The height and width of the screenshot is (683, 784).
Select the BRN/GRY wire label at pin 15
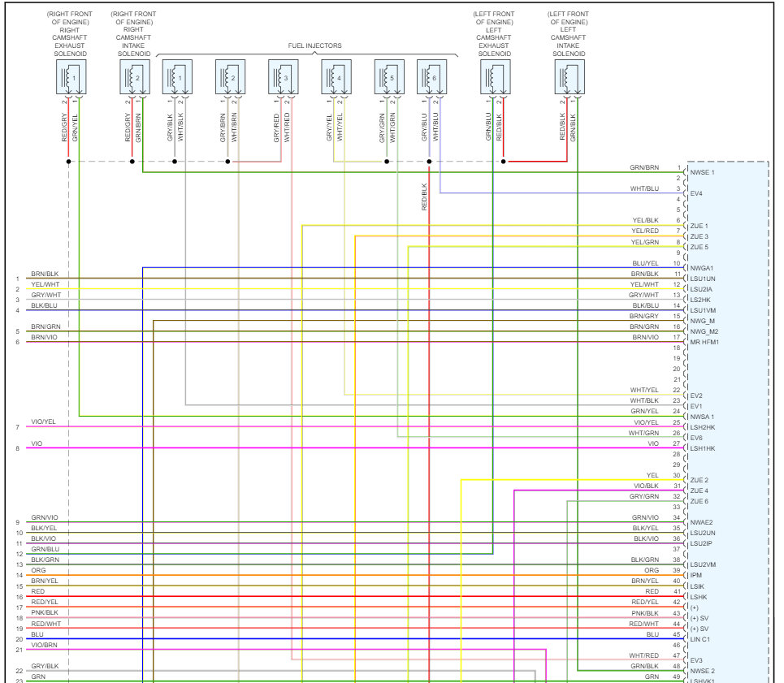(x=644, y=316)
